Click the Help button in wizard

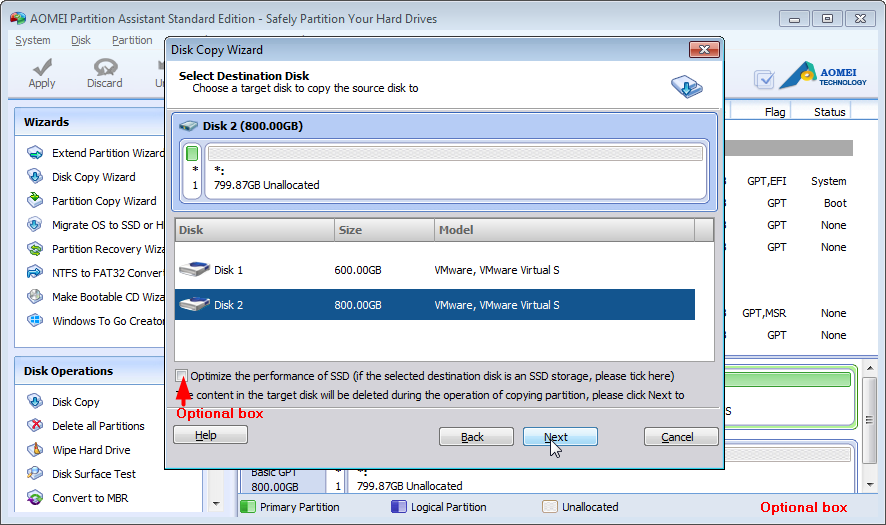point(210,435)
